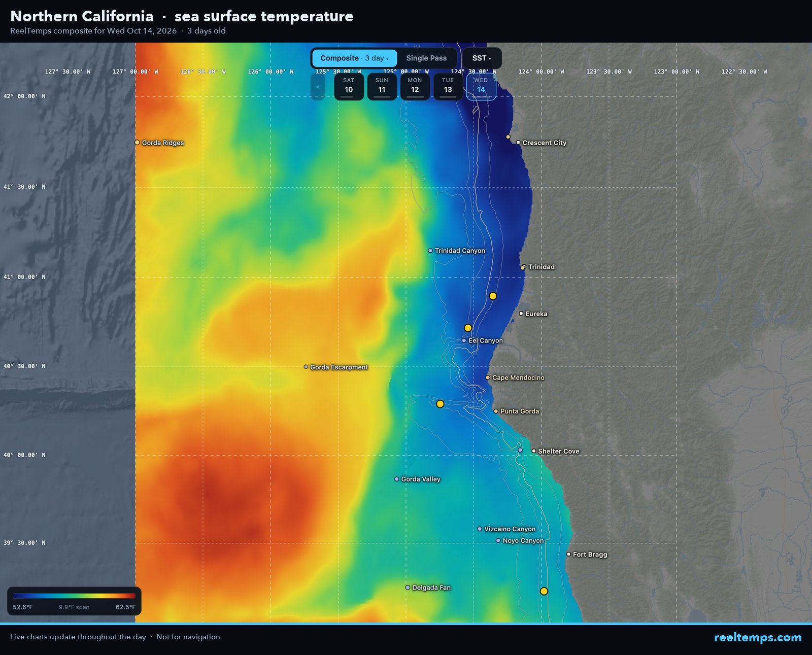Click blue dot left of Shelter Cove marker
Screen dimensions: 812x655
(520, 450)
